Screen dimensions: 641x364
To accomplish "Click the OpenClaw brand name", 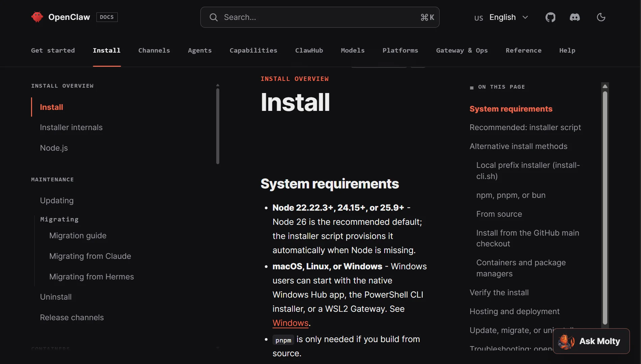I will (69, 17).
